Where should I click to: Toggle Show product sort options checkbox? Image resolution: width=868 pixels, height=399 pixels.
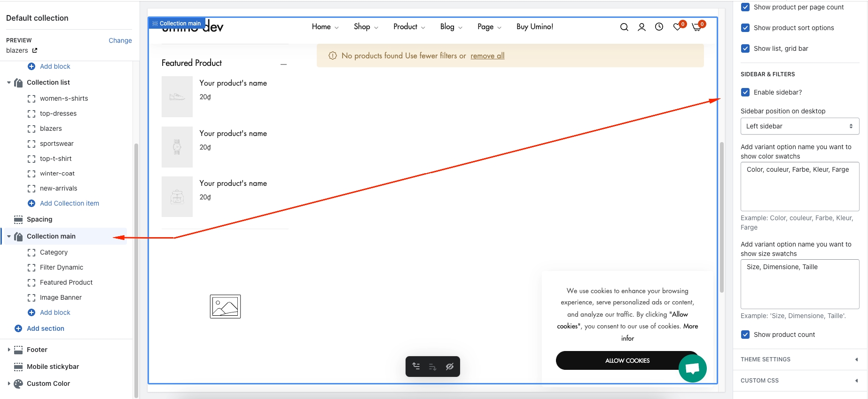click(745, 28)
